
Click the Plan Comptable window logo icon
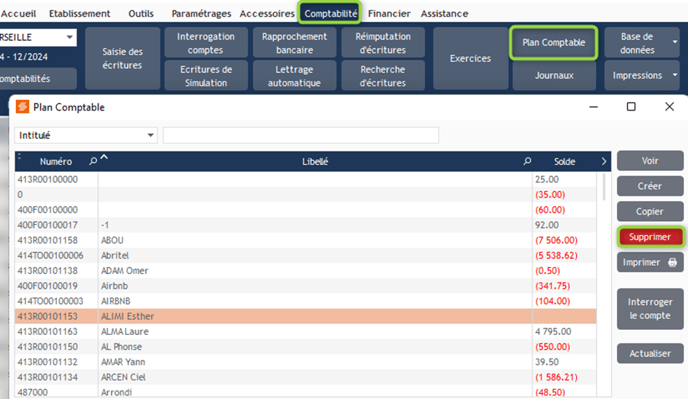(x=22, y=107)
